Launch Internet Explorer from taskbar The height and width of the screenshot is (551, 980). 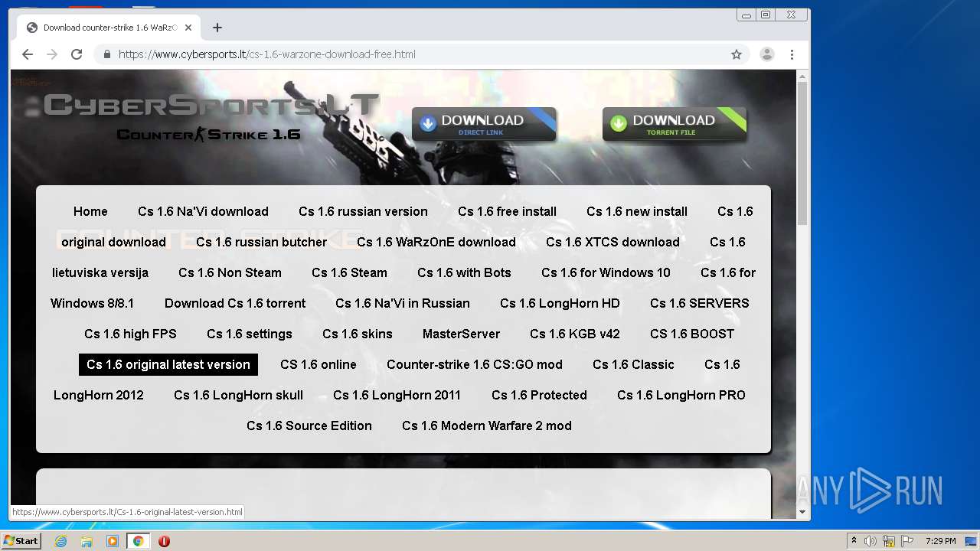(61, 541)
